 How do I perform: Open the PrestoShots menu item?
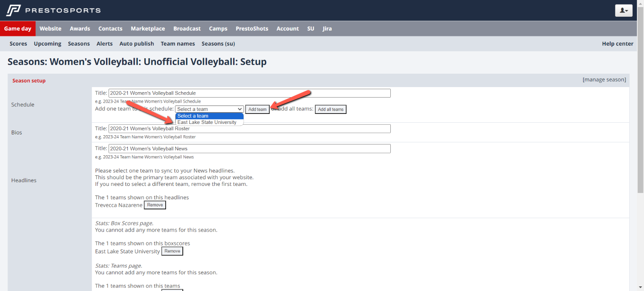(252, 28)
